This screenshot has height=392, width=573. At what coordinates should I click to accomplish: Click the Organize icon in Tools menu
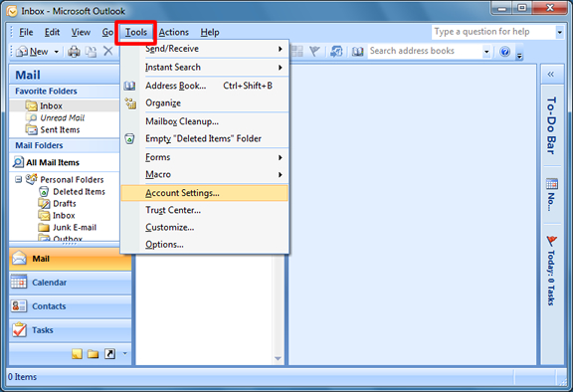coord(130,103)
